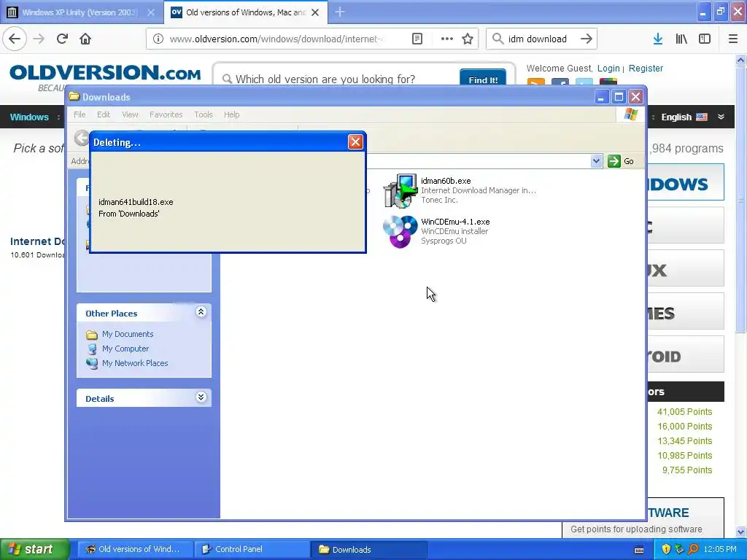Open the browser hamburger menu
Viewport: 747px width, 560px height.
pyautogui.click(x=733, y=39)
